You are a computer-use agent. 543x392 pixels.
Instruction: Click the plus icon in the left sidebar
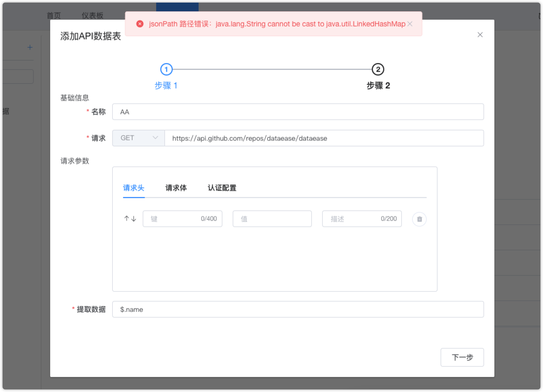30,47
